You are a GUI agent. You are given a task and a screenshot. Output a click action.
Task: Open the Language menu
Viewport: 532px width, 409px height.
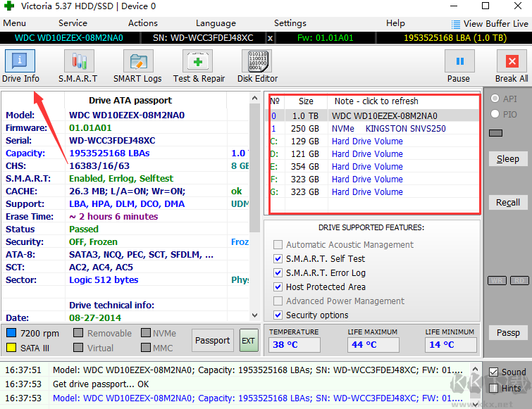(x=216, y=23)
